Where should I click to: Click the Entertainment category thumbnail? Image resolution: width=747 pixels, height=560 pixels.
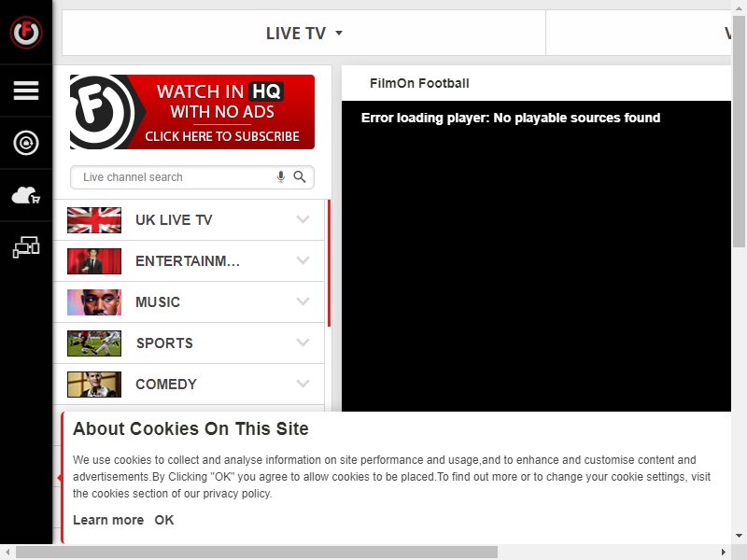click(94, 261)
